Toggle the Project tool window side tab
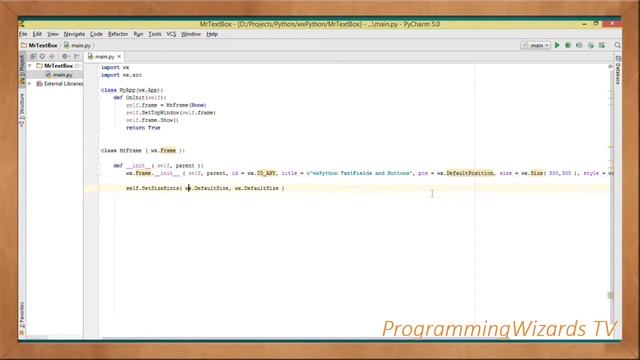Viewport: 640px width, 360px height. tap(22, 69)
